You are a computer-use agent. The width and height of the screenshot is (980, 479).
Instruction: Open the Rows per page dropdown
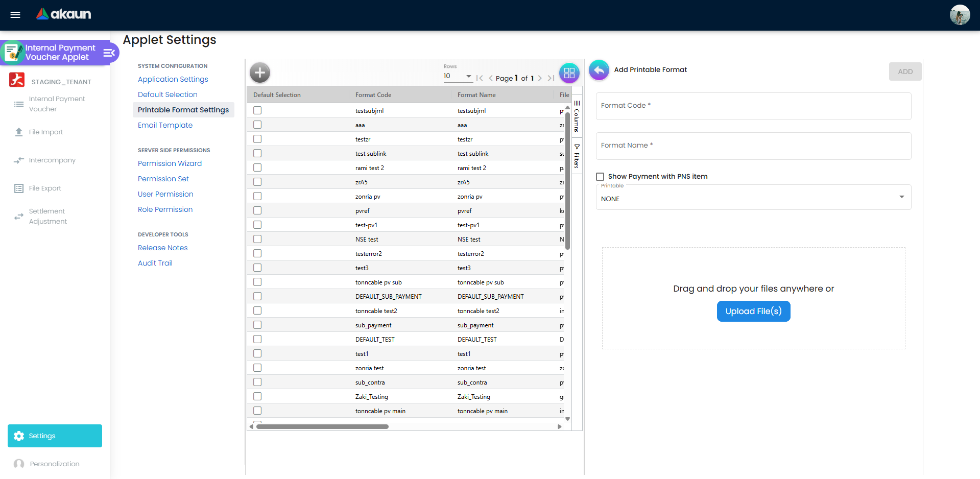458,76
